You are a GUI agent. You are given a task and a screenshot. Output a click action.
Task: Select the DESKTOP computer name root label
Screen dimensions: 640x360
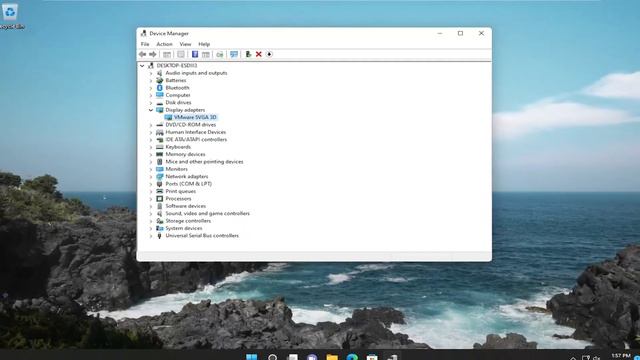coord(177,66)
